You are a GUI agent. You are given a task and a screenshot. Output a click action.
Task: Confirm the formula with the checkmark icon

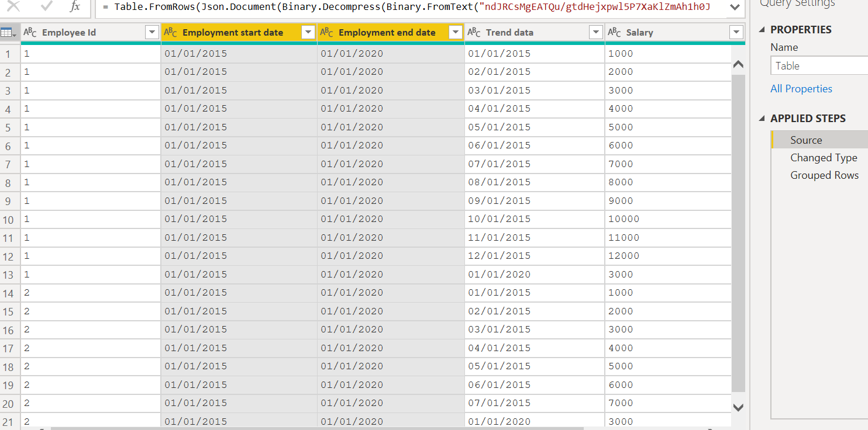(47, 6)
